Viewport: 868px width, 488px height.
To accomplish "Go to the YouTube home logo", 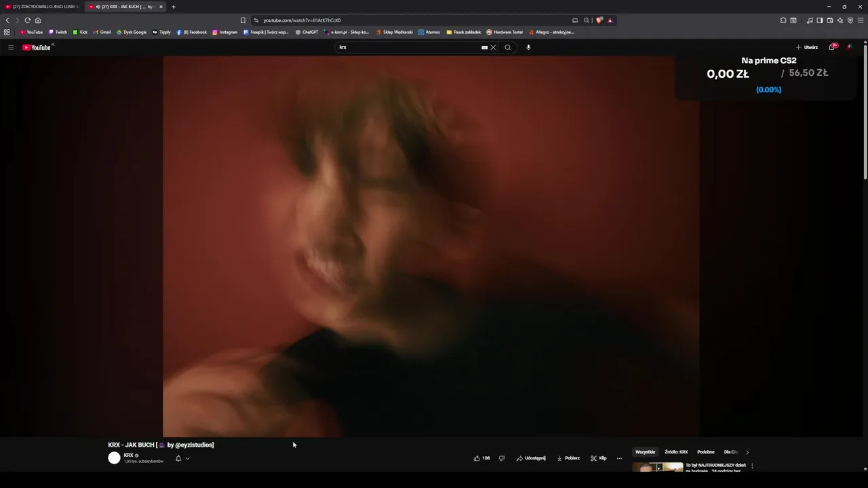I will coord(37,47).
